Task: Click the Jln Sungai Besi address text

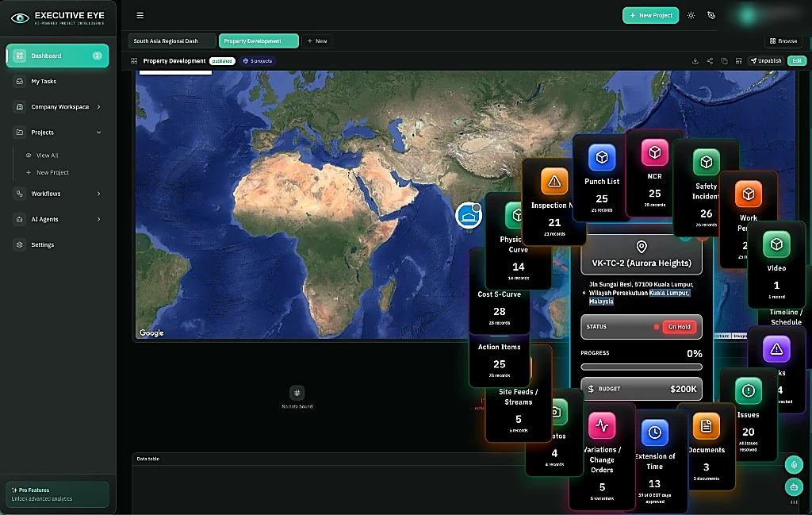Action: [641, 293]
